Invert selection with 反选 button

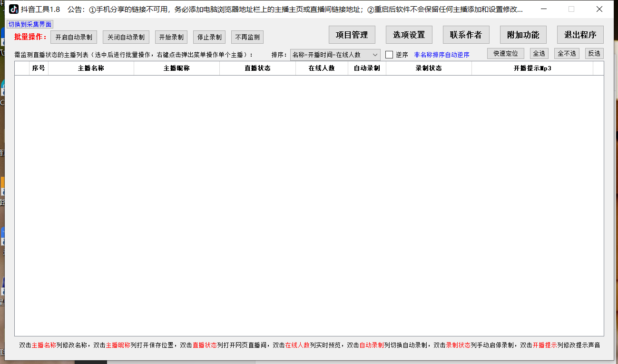tap(594, 54)
